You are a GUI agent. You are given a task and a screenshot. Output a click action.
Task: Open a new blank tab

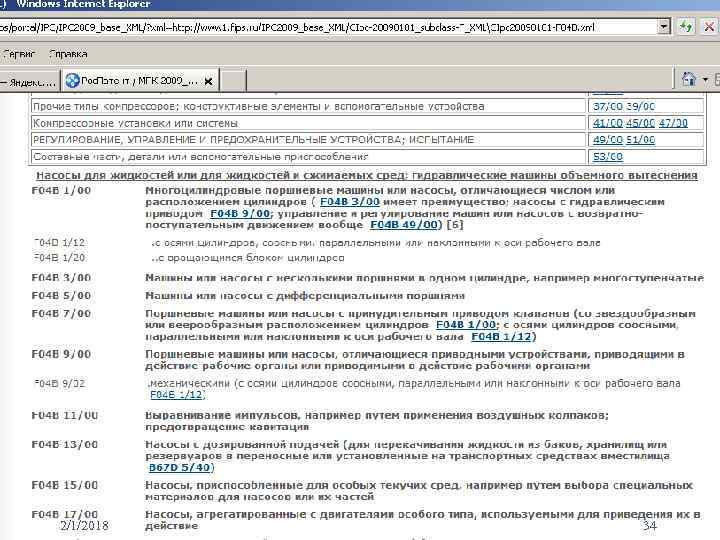pyautogui.click(x=233, y=81)
